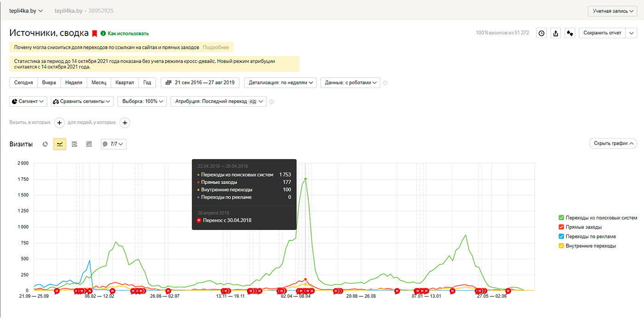Screen dimensions: 644x319
Task: Toggle the red bookmark icon beside the title
Action: (95, 34)
